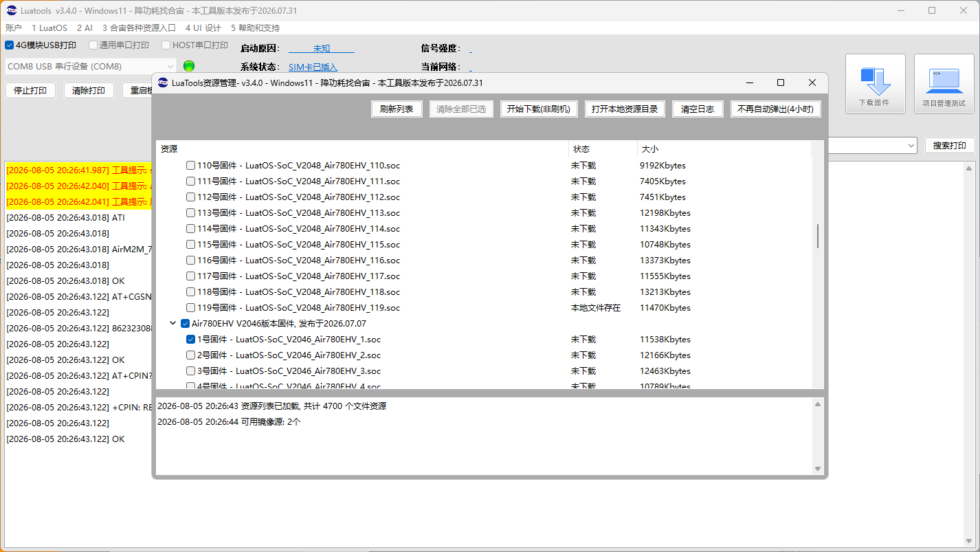Enable the 通用串口打印 checkbox
The width and height of the screenshot is (980, 552).
coord(93,45)
